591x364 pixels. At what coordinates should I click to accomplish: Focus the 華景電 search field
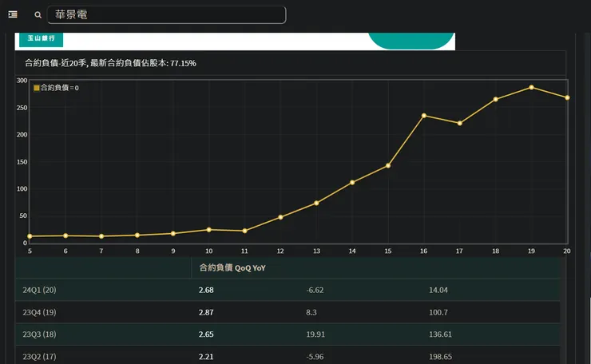click(x=166, y=14)
